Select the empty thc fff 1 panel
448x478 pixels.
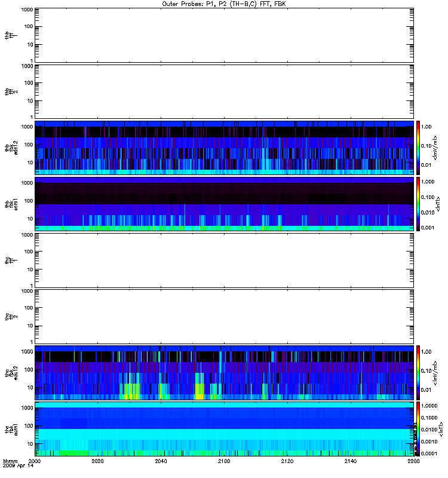tap(224, 261)
